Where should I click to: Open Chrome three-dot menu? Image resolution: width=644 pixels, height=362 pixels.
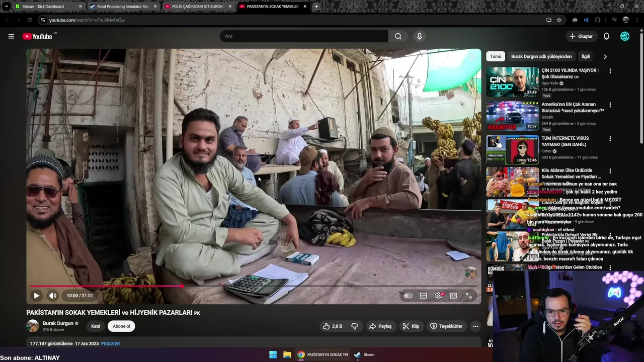tap(637, 20)
